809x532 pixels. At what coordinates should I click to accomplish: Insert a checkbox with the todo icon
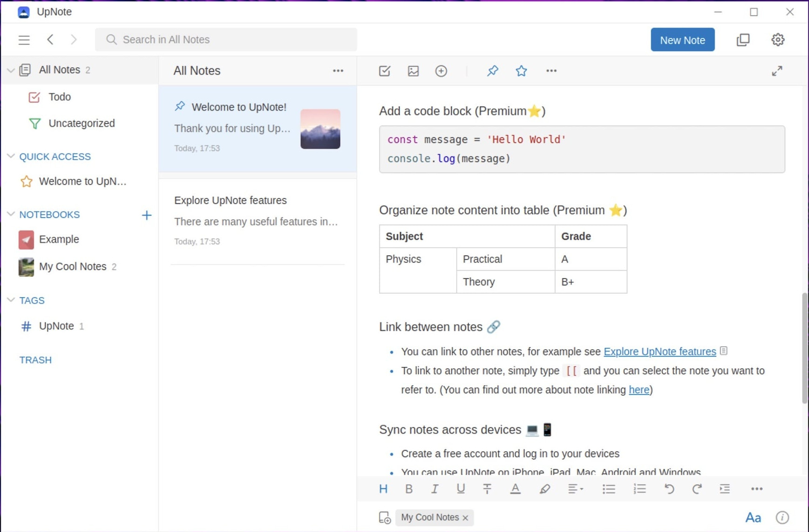coord(385,71)
